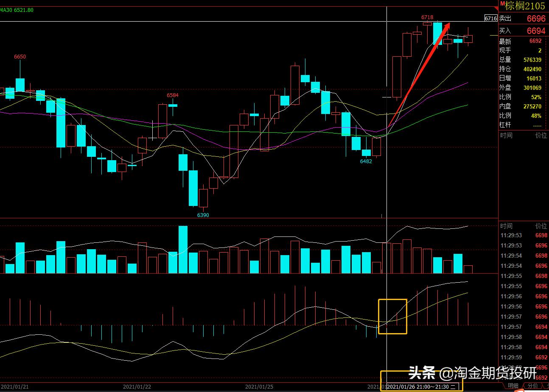The width and height of the screenshot is (549, 392).
Task: Select the 棕榈2105 contract title
Action: pos(525,6)
